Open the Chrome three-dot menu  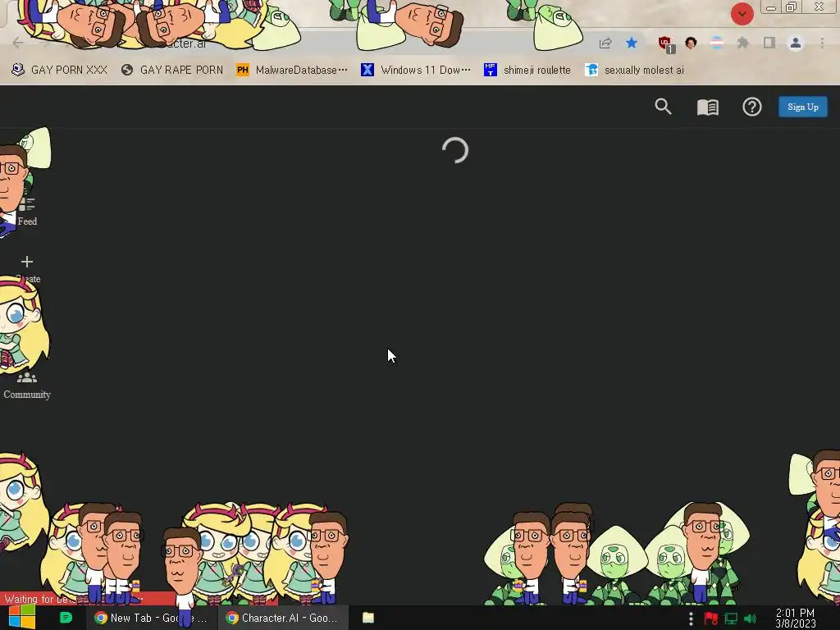pos(822,43)
